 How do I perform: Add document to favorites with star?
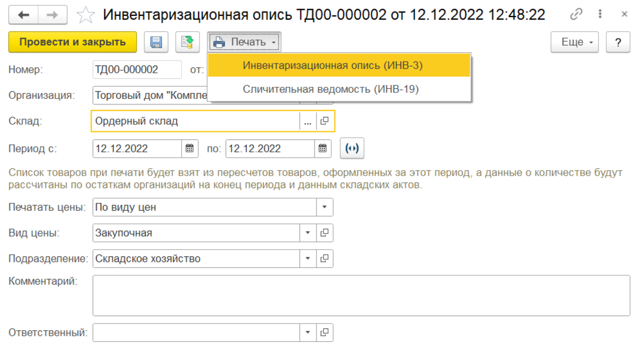86,15
